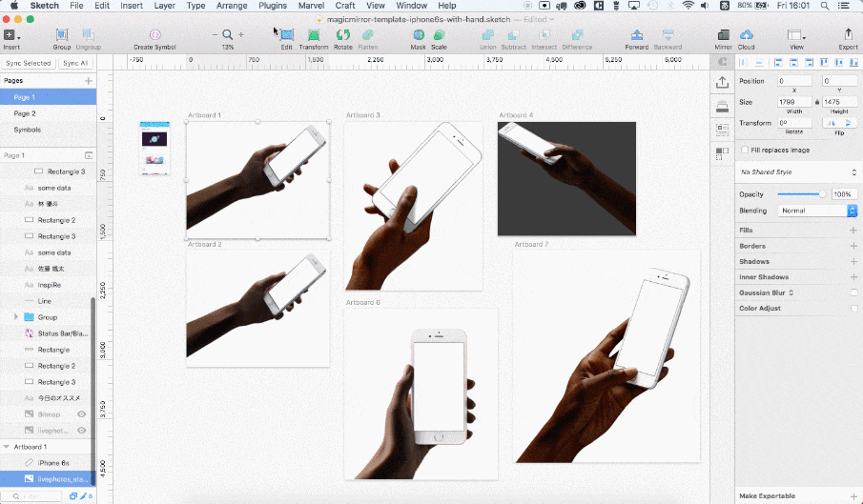Click the Sync All button
This screenshot has height=504, width=863.
(x=75, y=63)
